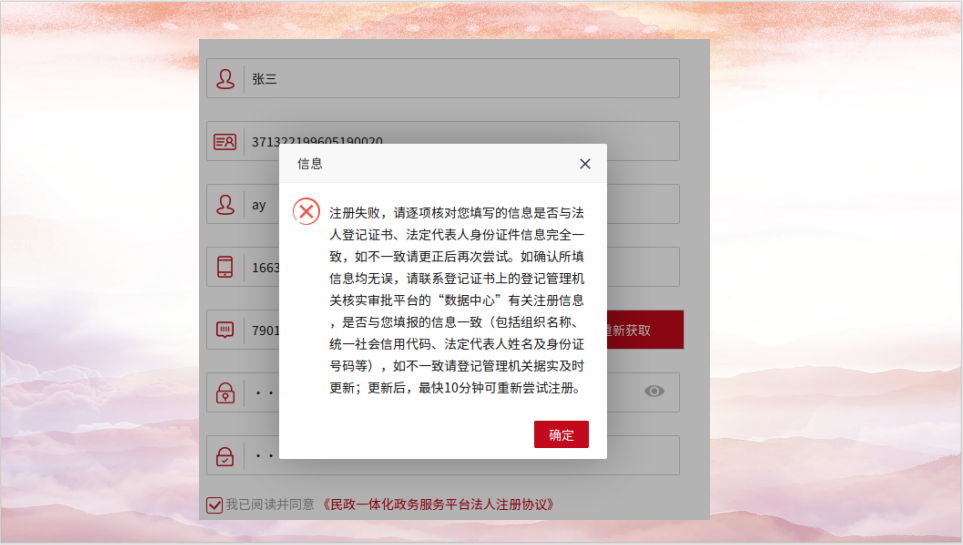Click the verification code field showing 7901
The height and width of the screenshot is (545, 963).
264,330
